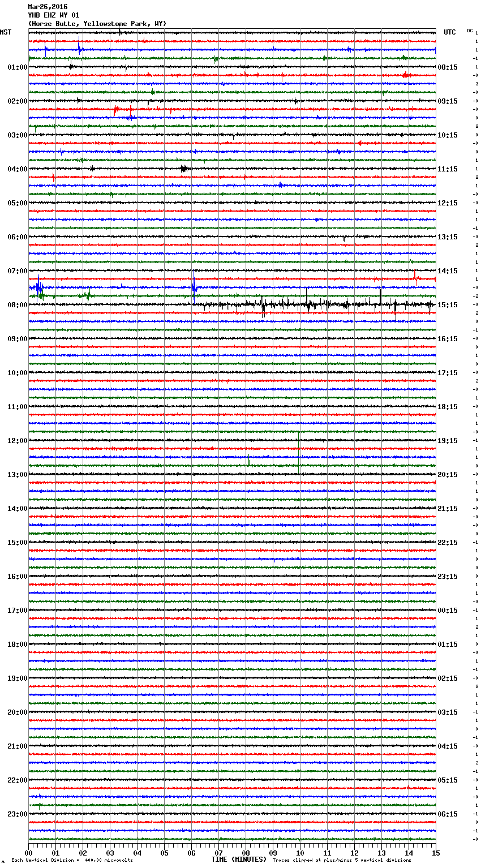Click the minute '05' tick on bottom axis
Viewport: 481px width, 868px height.
point(164,853)
